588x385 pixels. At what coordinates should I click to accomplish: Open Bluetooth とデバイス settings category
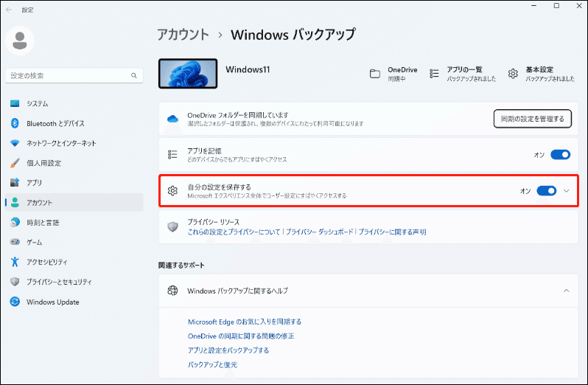coord(74,123)
